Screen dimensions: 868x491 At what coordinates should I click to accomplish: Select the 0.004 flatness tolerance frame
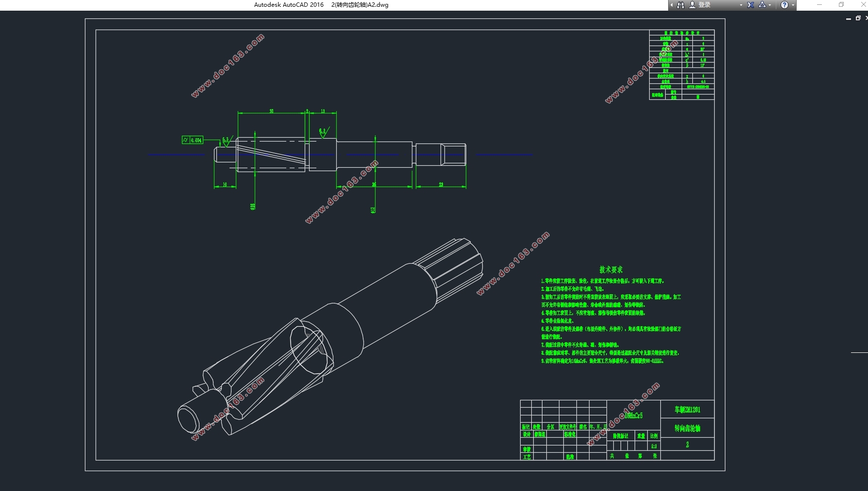(x=193, y=140)
